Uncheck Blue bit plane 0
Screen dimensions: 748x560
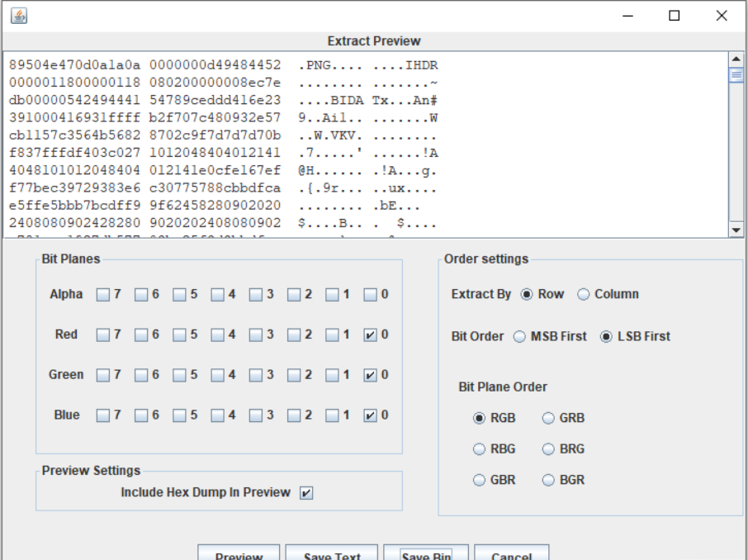pos(370,415)
